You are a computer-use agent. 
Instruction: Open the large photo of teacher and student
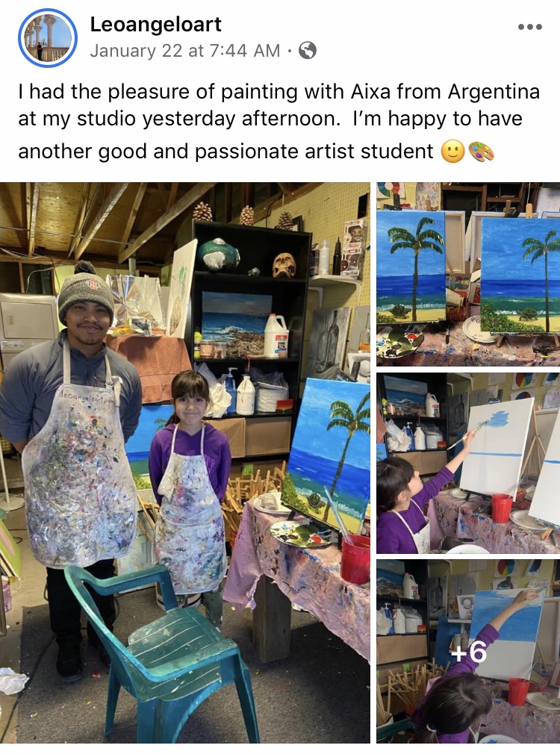point(184,463)
